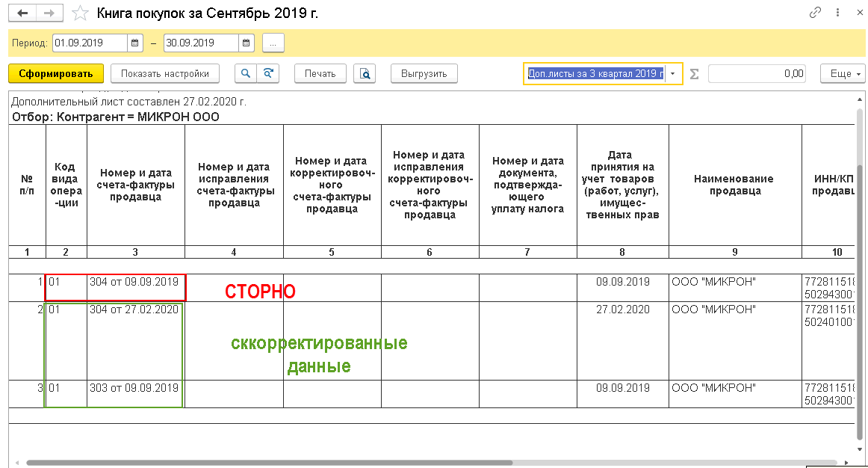The image size is (868, 468).
Task: Go back with the left arrow button
Action: pyautogui.click(x=22, y=13)
